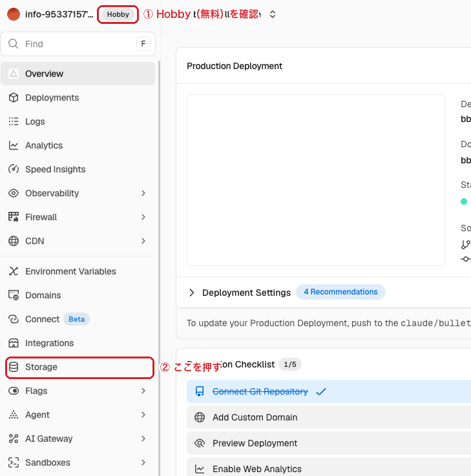
Task: Select the Add Custom Domain checklist item
Action: tap(329, 417)
